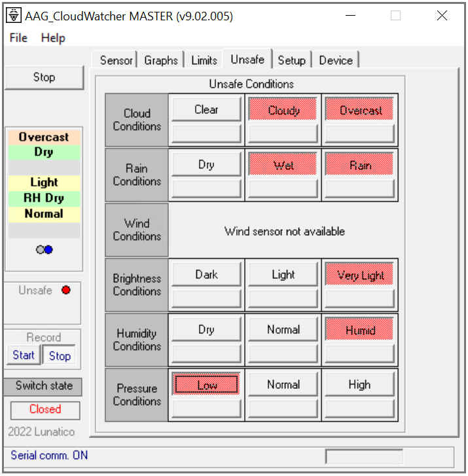Click the yellow Normal pressure status indicator
Image resolution: width=468 pixels, height=476 pixels.
(45, 214)
